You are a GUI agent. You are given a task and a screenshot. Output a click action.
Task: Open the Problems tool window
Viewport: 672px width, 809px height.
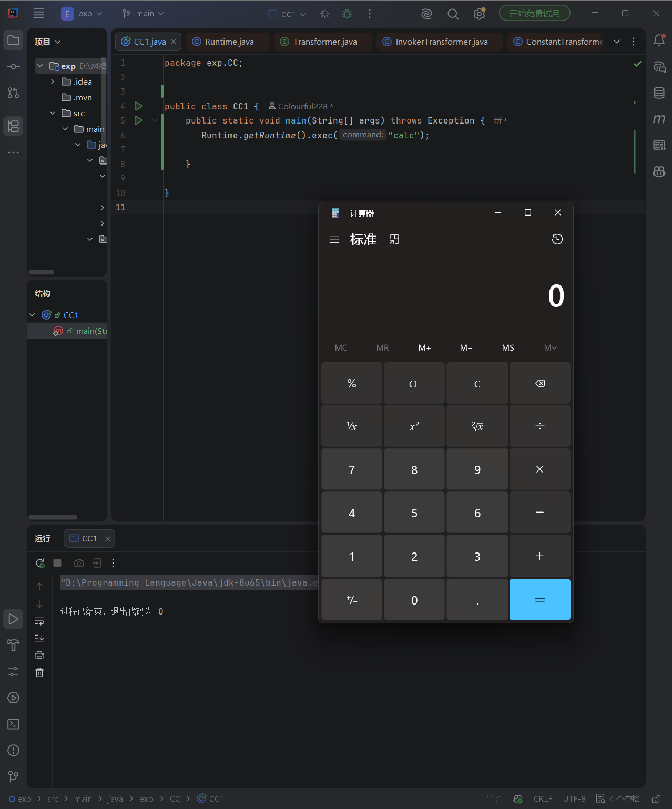pyautogui.click(x=14, y=751)
